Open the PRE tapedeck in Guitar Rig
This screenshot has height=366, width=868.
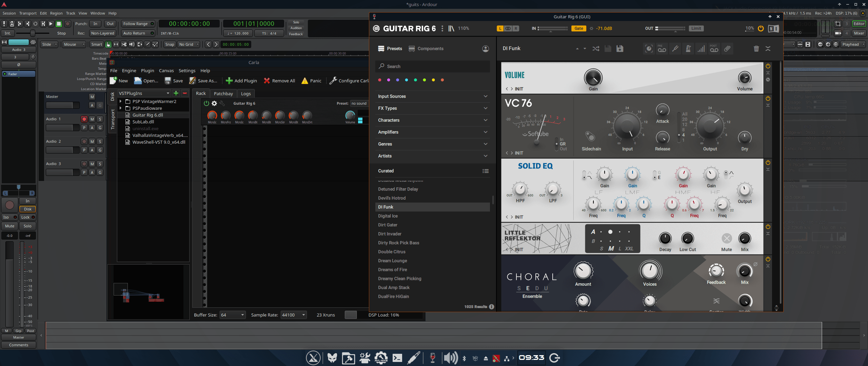coord(662,48)
